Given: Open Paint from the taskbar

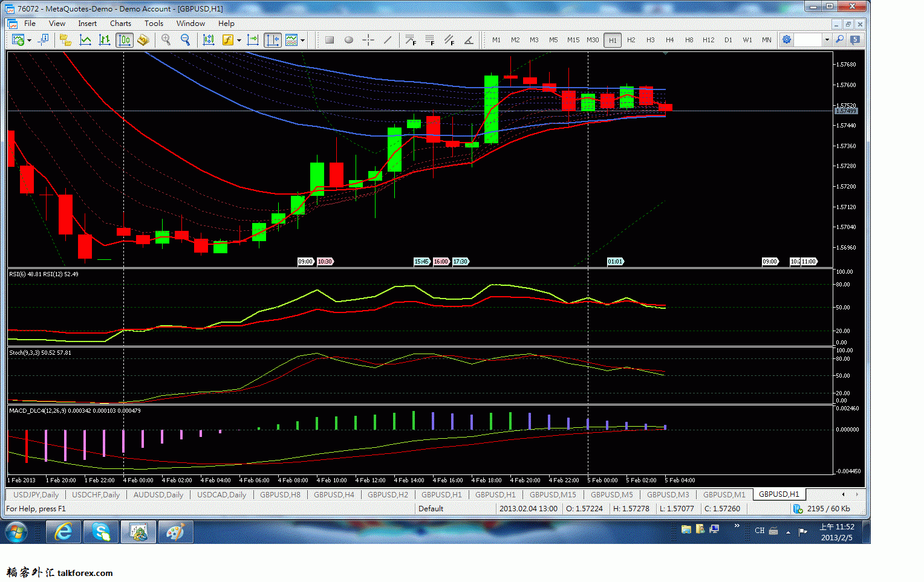Looking at the screenshot, I should coord(175,532).
